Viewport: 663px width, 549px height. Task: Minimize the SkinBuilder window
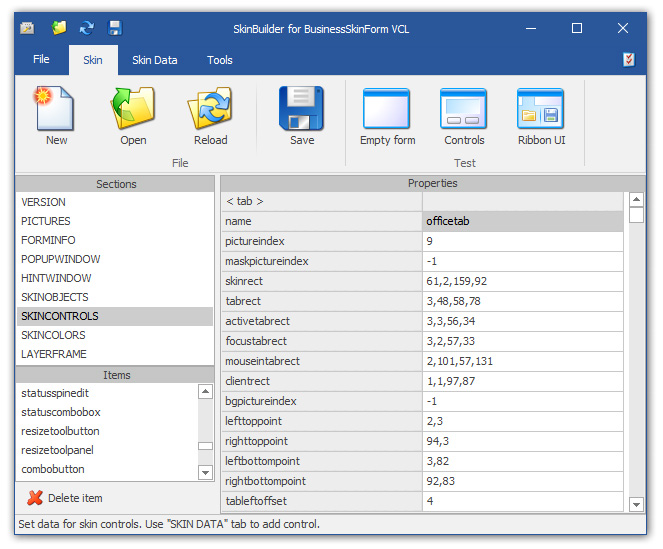tap(531, 28)
